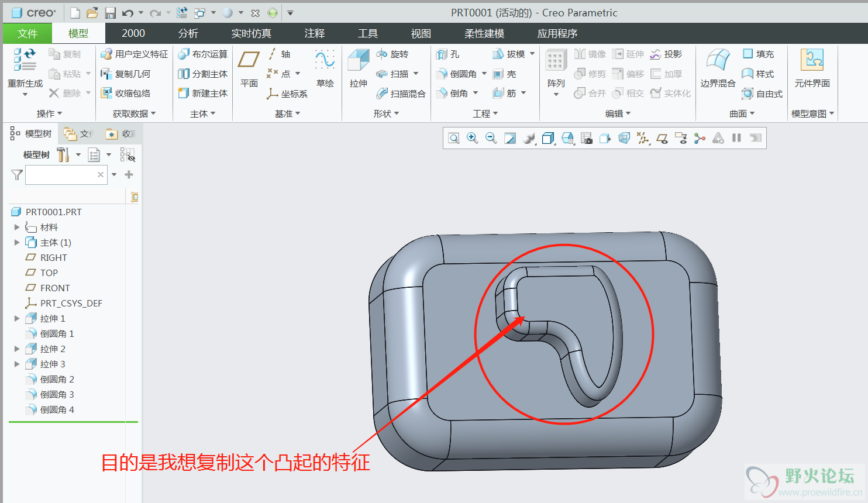Toggle the datum display filters icon
This screenshot has height=503, width=868.
point(643,138)
